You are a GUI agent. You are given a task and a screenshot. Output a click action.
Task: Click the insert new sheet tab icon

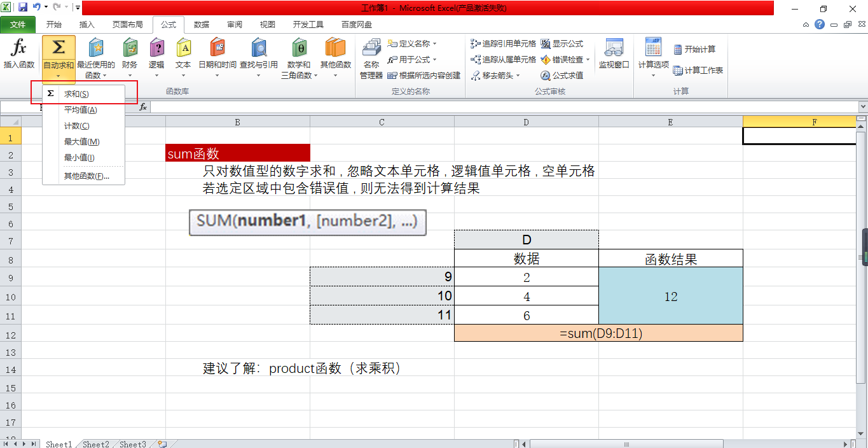point(163,444)
